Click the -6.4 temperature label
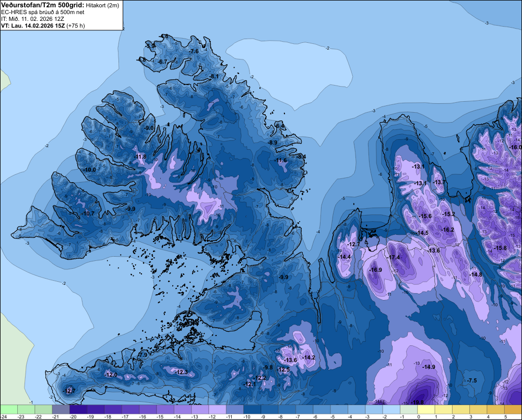 [280, 126]
